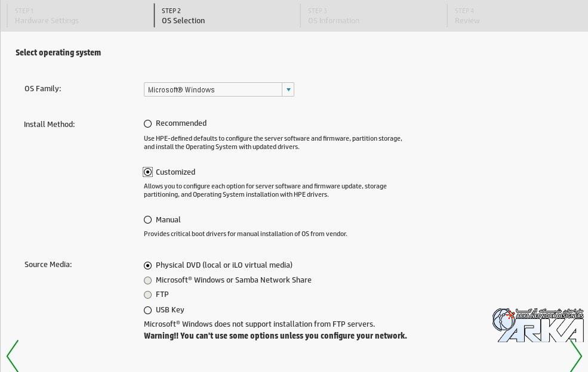Jump to Step 3 OS Information
588x372 pixels.
pyautogui.click(x=333, y=15)
